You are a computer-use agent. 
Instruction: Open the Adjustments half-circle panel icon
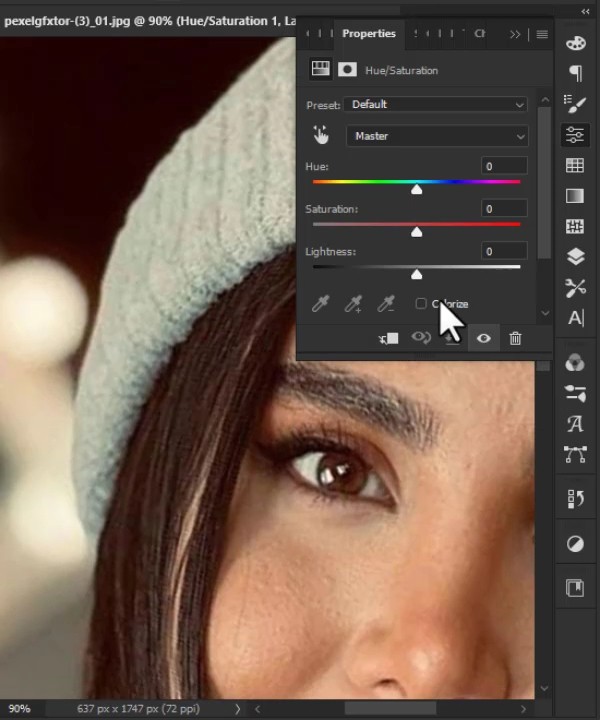[x=575, y=544]
